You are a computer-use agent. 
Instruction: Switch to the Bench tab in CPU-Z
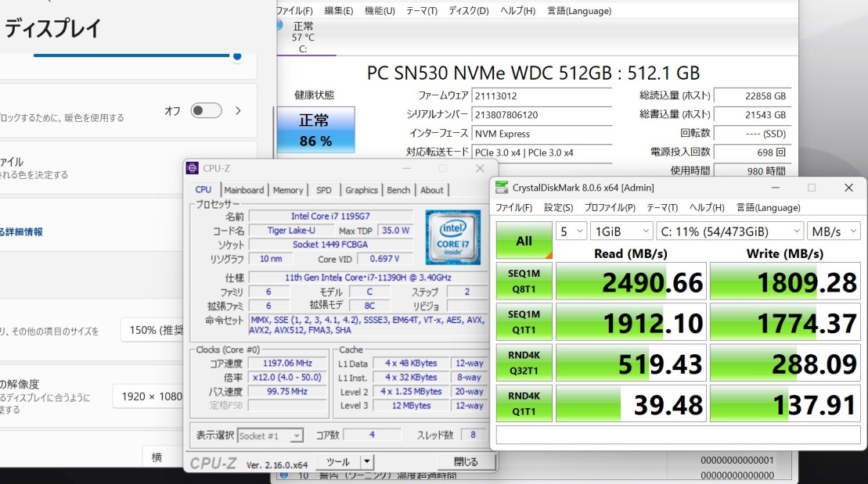398,190
